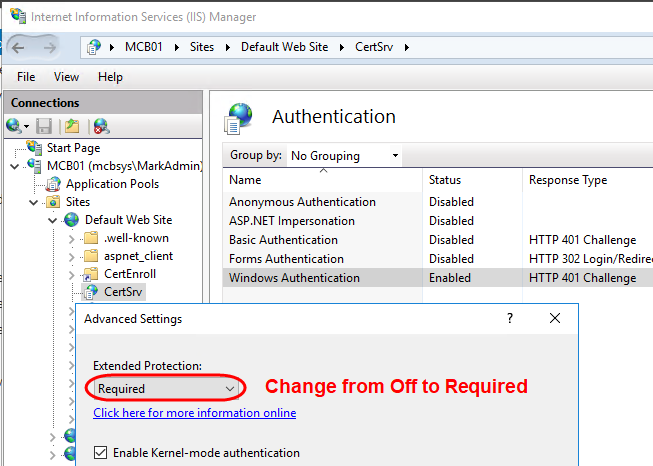
Task: Click Default Web Site in the breadcrumb
Action: (x=284, y=47)
